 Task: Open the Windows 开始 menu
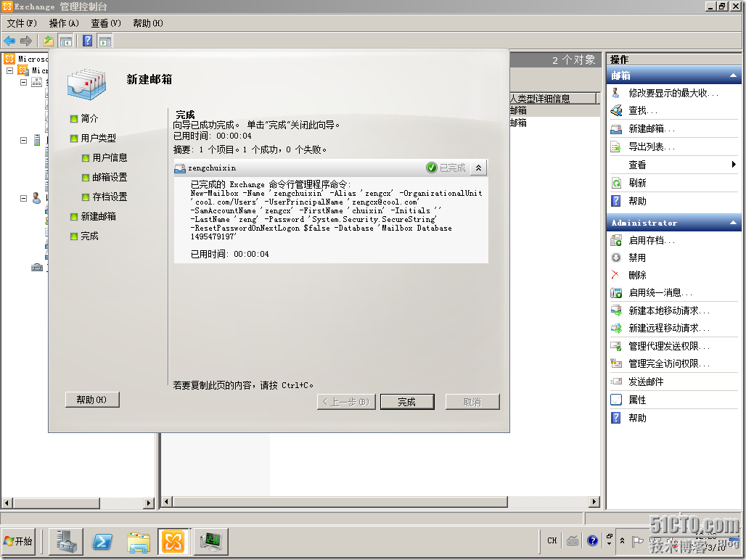[20, 541]
